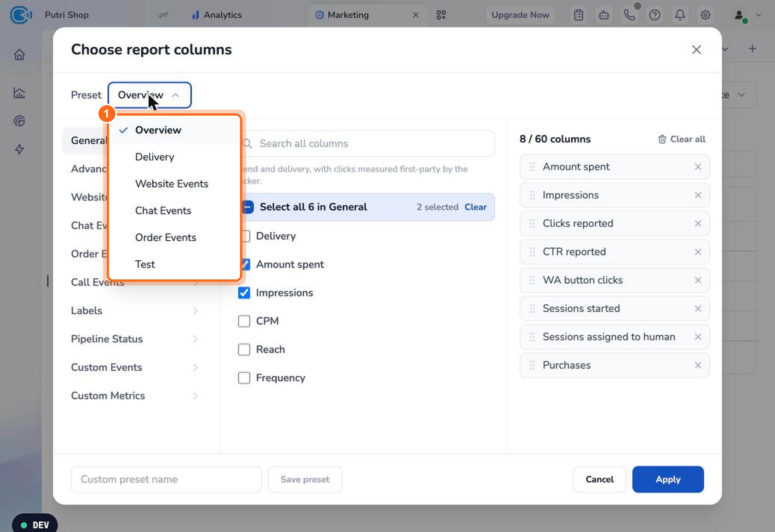
Task: Open the clipboard tasks icon in top bar
Action: [x=578, y=15]
